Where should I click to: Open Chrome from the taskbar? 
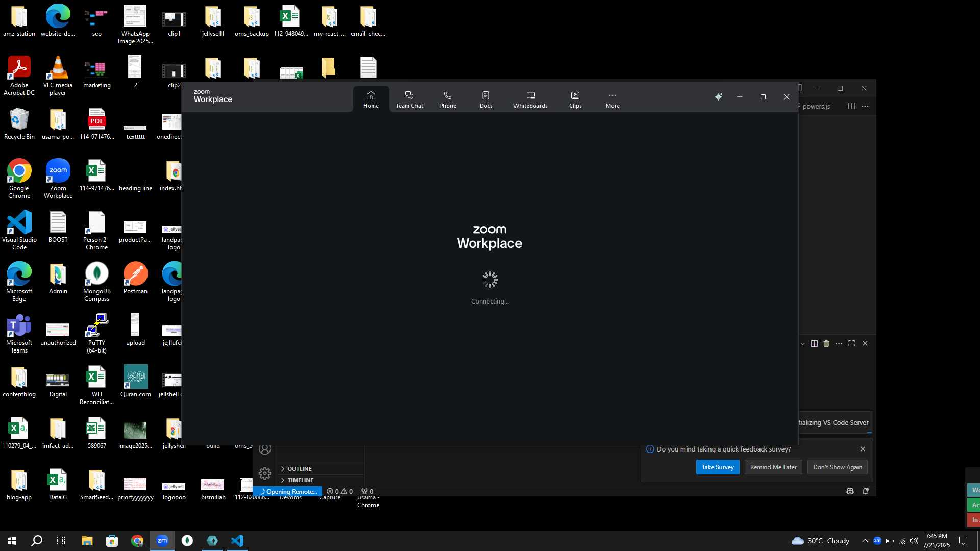point(137,541)
